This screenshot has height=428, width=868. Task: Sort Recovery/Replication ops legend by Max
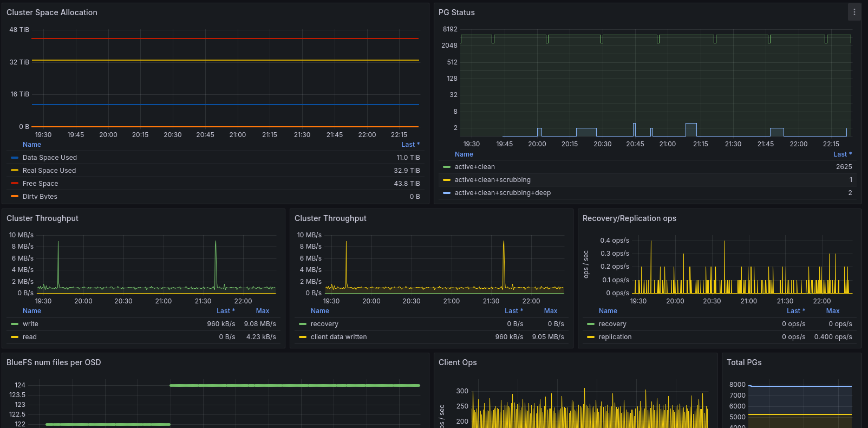coord(832,311)
